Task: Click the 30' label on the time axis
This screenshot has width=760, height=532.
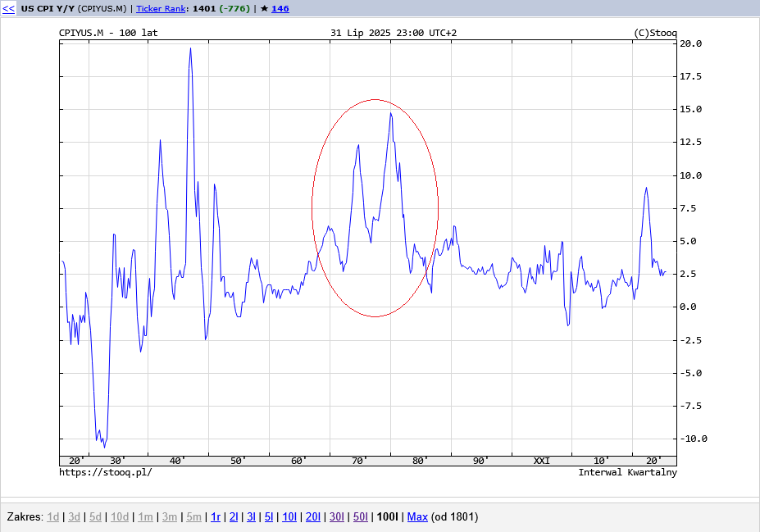Action: pyautogui.click(x=116, y=461)
